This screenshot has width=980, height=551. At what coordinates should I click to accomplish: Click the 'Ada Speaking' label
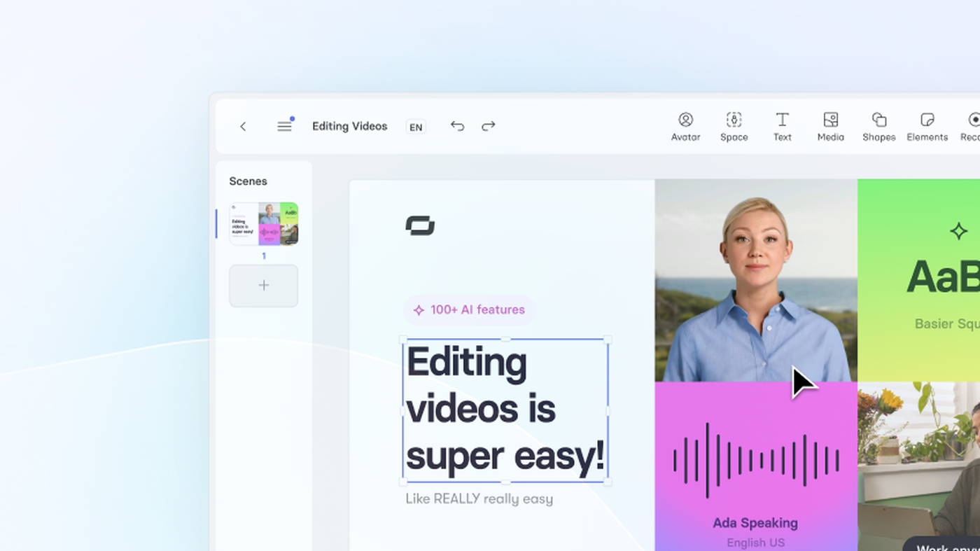tap(755, 523)
